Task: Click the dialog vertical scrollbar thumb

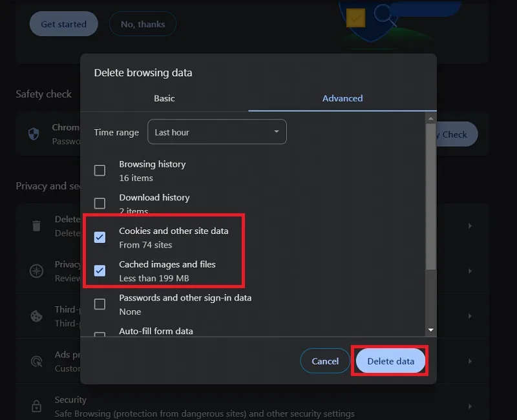Action: click(x=430, y=197)
